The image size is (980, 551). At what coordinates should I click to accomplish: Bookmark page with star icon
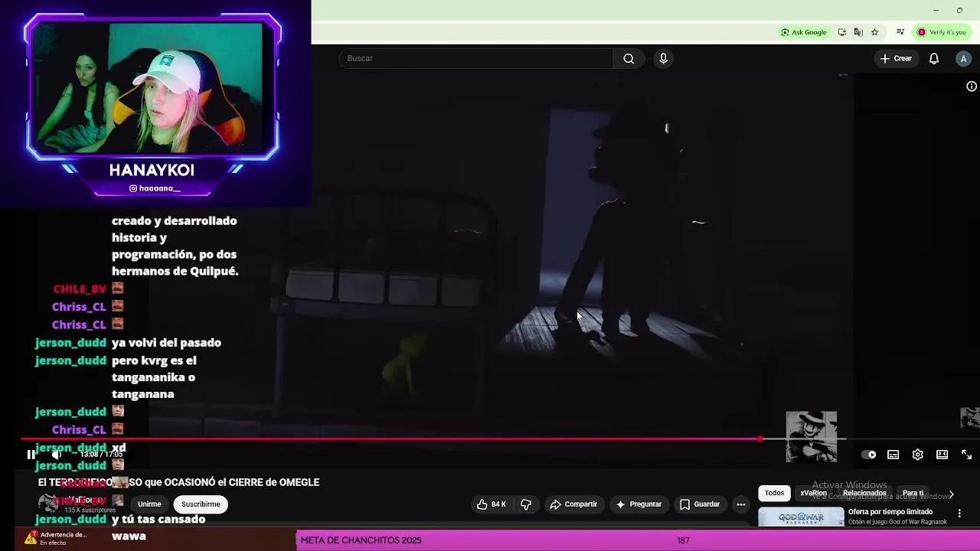874,32
